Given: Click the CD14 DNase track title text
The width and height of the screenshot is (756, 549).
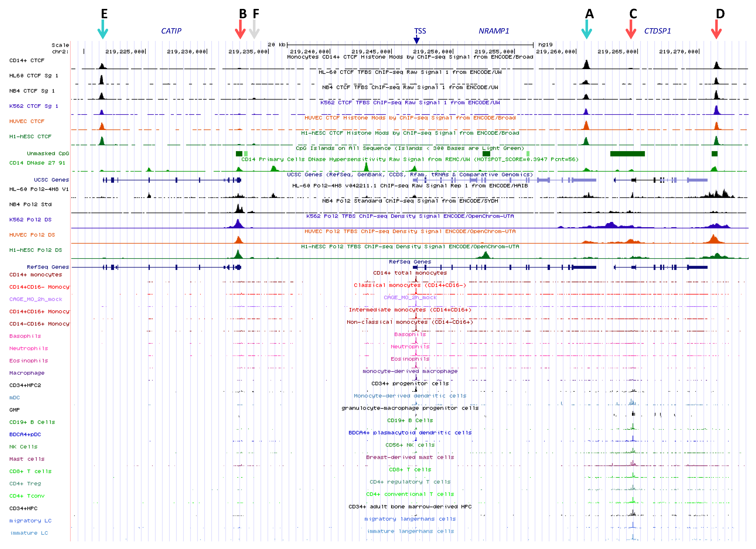Looking at the screenshot, I should (x=410, y=159).
